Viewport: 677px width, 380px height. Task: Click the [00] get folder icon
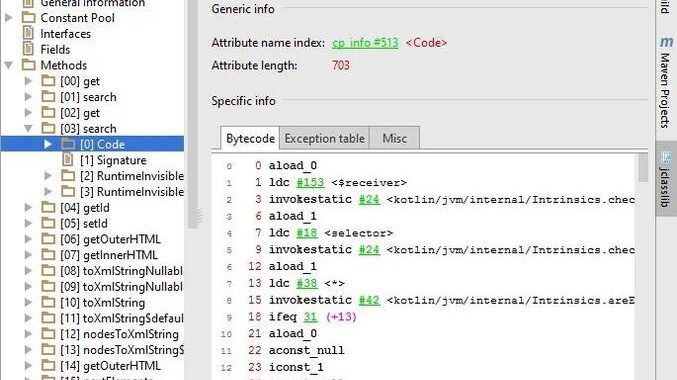coord(48,81)
